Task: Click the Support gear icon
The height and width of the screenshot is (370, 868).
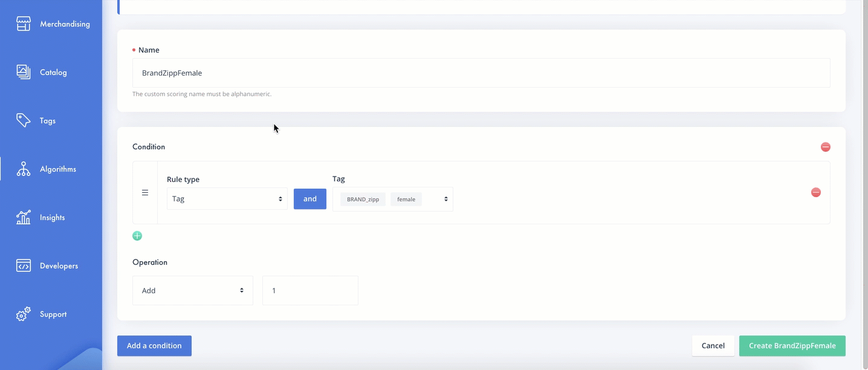Action: point(24,314)
